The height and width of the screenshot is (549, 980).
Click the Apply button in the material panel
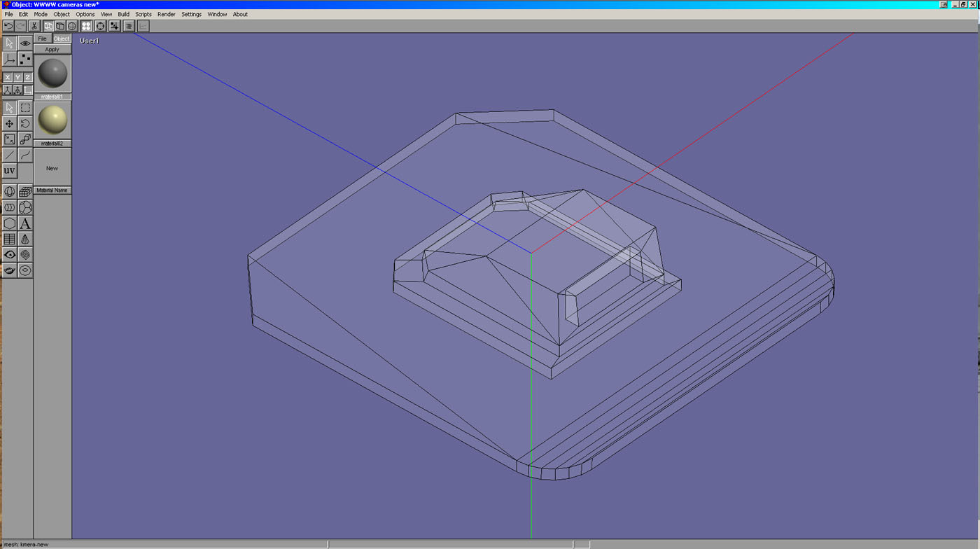pos(52,50)
